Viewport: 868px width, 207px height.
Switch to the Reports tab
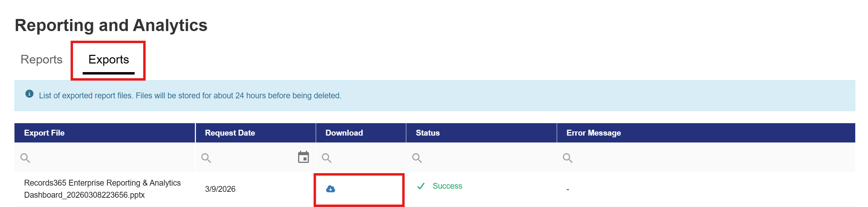point(41,60)
